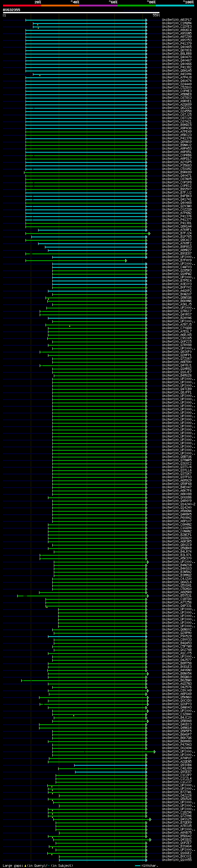The height and width of the screenshot is (868, 197).
Task: Click the Large gaps legend text
Action: click(38, 866)
